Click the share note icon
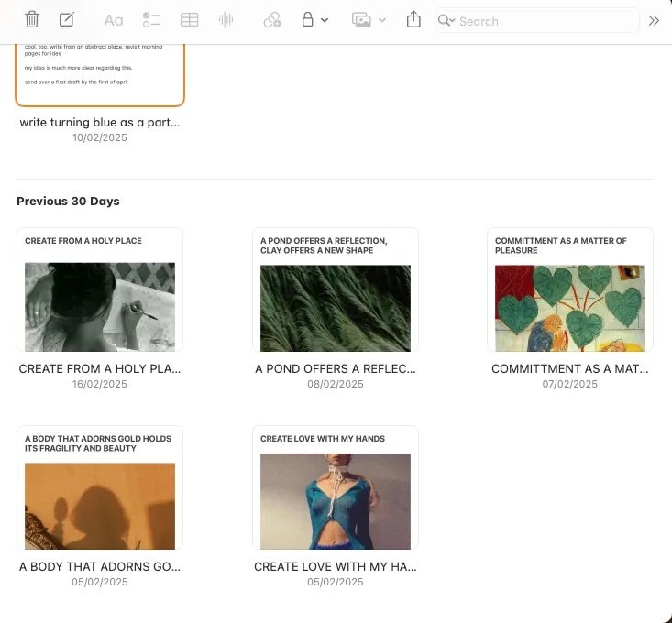Screen dimensions: 672x623 (x=413, y=19)
